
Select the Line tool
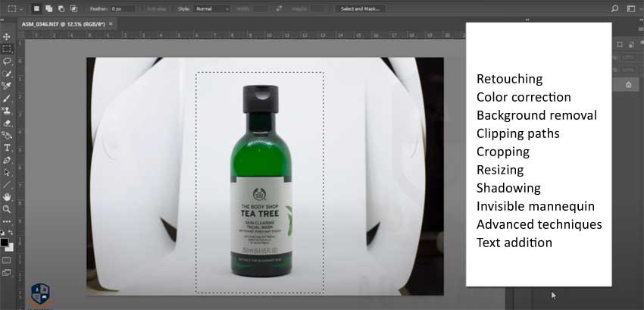tap(7, 185)
